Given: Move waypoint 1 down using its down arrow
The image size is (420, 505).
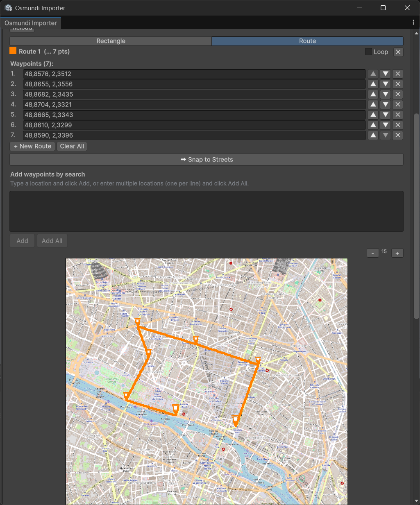Looking at the screenshot, I should pyautogui.click(x=385, y=74).
